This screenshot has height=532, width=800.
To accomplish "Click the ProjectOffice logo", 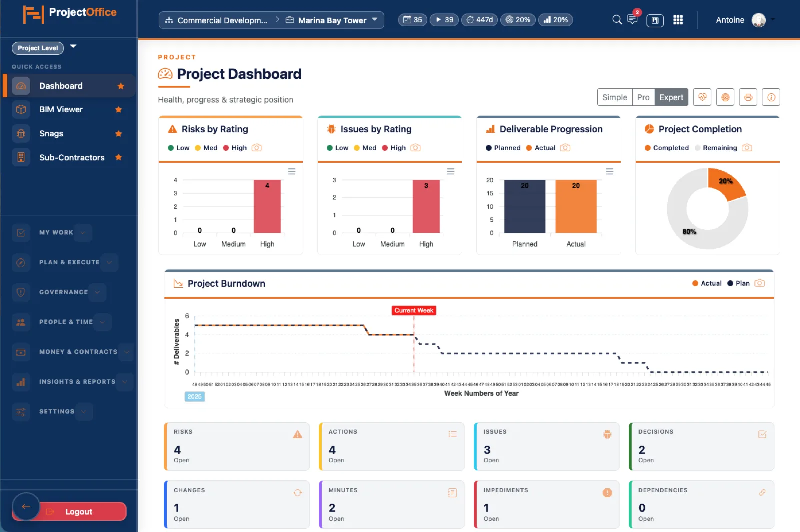I will 70,14.
